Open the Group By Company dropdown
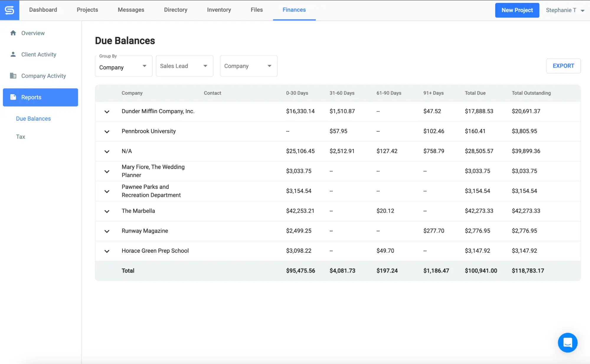Viewport: 590px width, 364px height. pyautogui.click(x=124, y=66)
